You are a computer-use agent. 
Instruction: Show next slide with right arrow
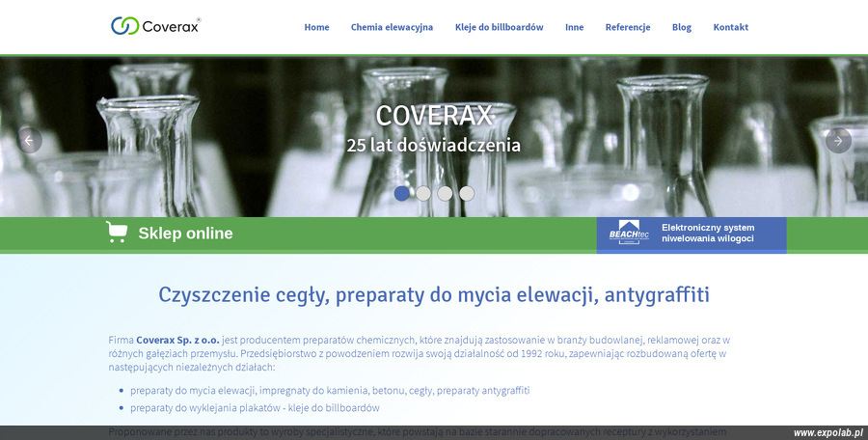pos(838,141)
